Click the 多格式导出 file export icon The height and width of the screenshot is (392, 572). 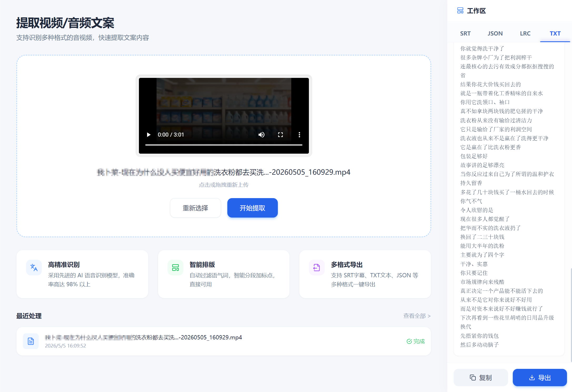[x=317, y=268]
